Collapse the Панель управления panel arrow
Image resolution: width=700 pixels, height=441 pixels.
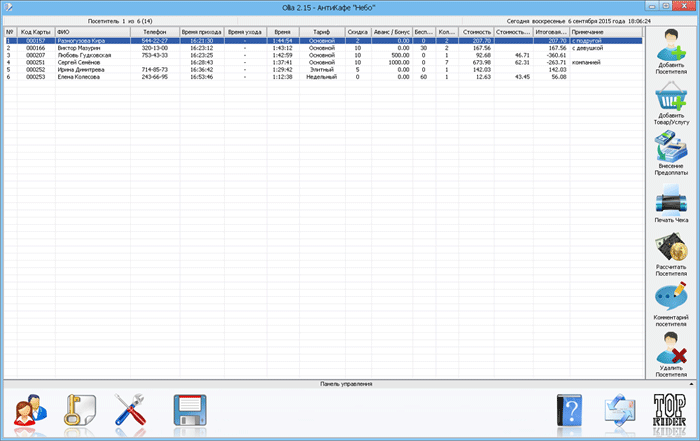tap(692, 384)
